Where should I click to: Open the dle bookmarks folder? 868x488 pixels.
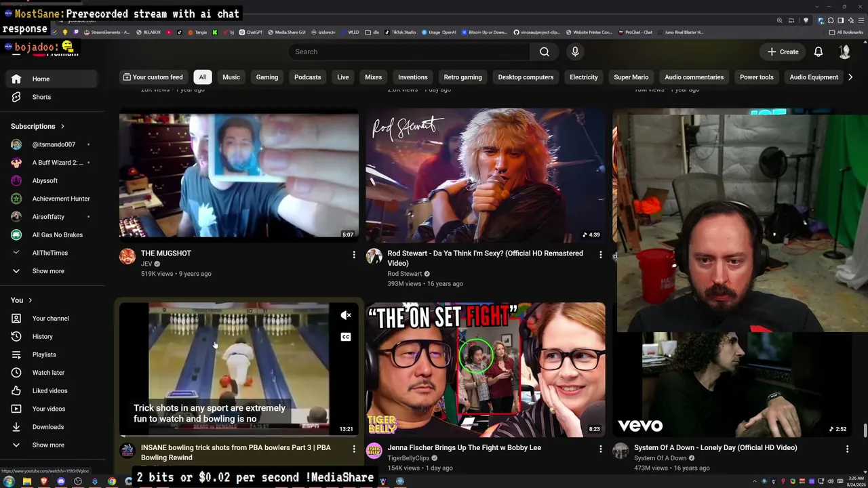tap(372, 33)
